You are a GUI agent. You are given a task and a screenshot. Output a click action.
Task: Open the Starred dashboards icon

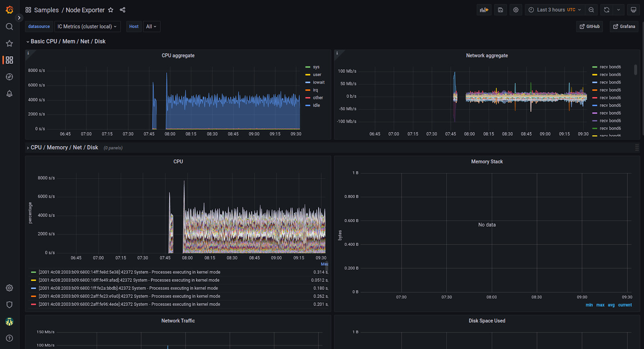(x=9, y=43)
